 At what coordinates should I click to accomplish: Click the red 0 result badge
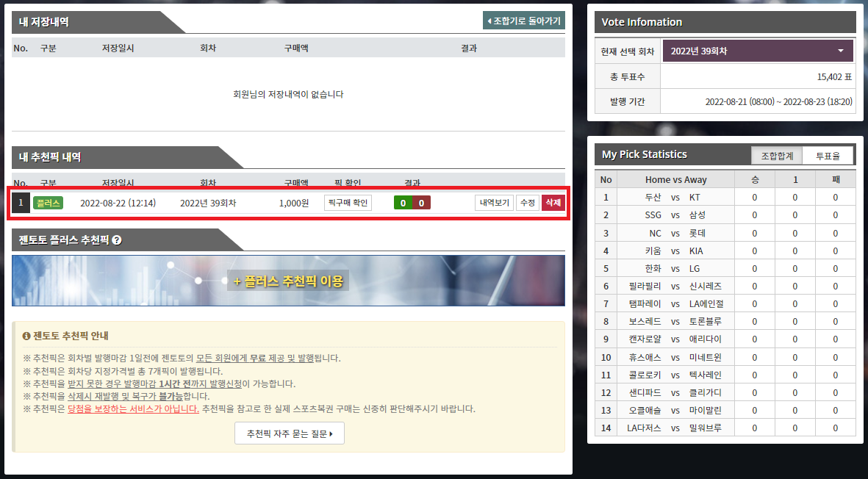click(421, 203)
